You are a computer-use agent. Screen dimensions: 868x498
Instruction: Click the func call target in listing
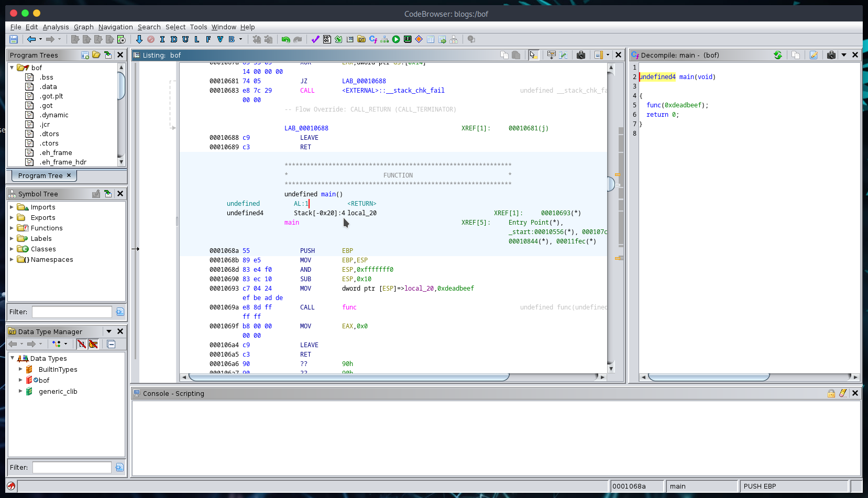pos(349,307)
